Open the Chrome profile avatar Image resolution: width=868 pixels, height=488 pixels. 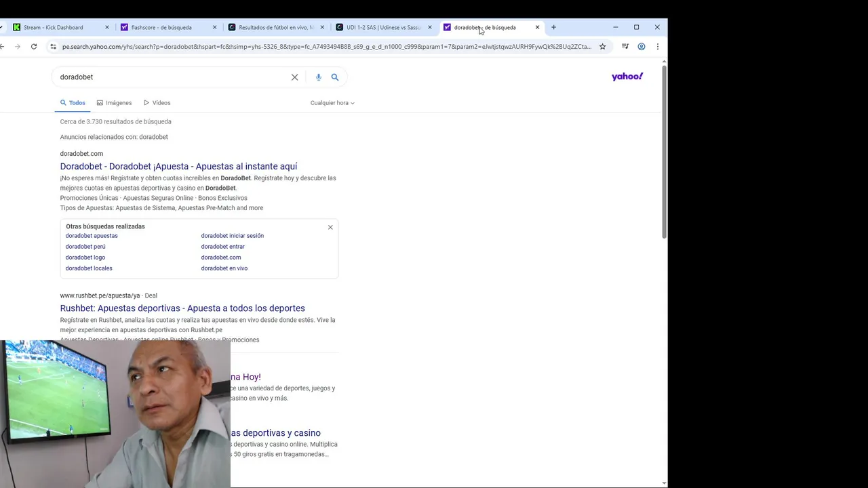click(x=641, y=47)
